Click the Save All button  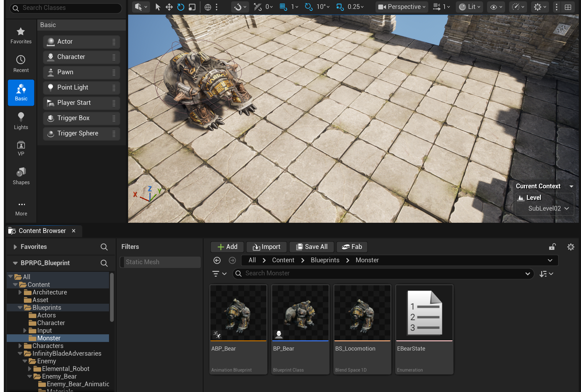coord(312,247)
